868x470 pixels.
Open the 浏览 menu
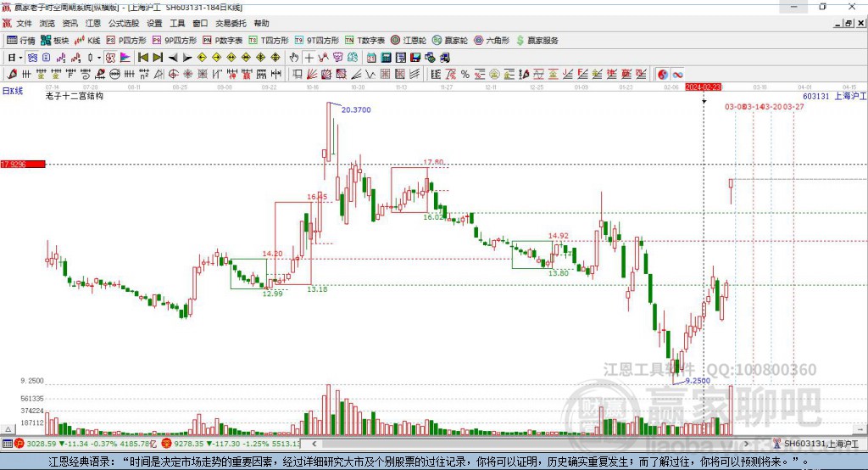pyautogui.click(x=47, y=23)
